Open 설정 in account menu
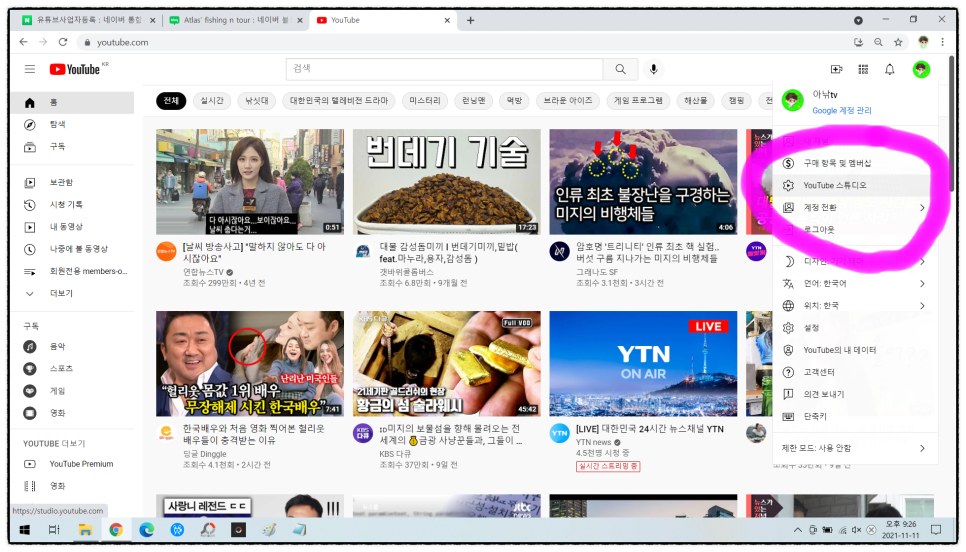The image size is (966, 552). click(856, 328)
